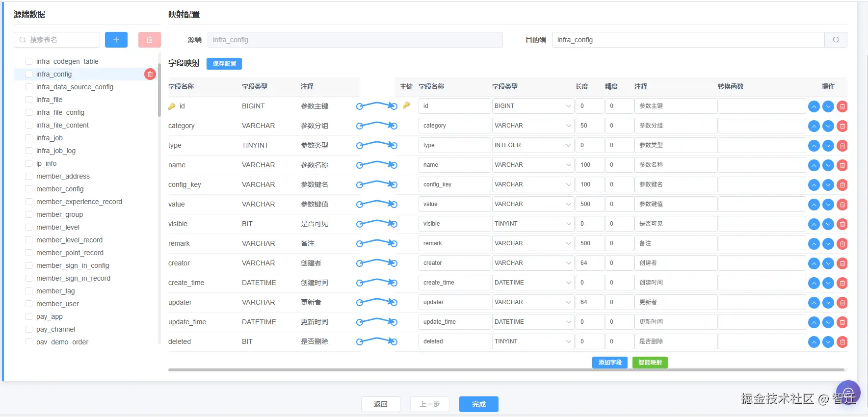The height and width of the screenshot is (417, 868).
Task: Move the type field down
Action: point(828,146)
